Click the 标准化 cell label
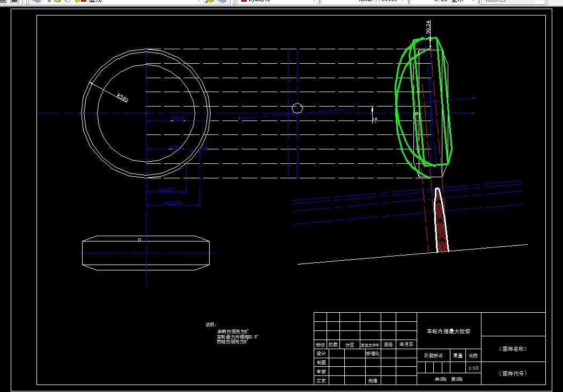 click(372, 353)
